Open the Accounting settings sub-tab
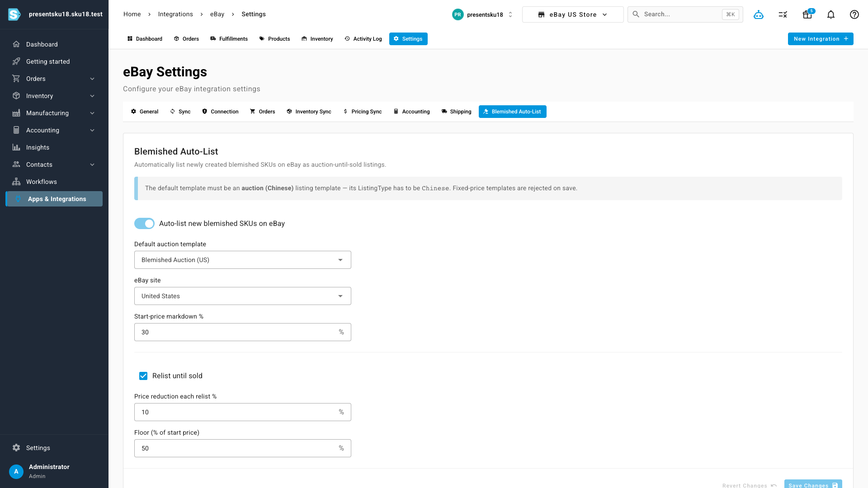Viewport: 868px width, 488px height. pos(411,112)
